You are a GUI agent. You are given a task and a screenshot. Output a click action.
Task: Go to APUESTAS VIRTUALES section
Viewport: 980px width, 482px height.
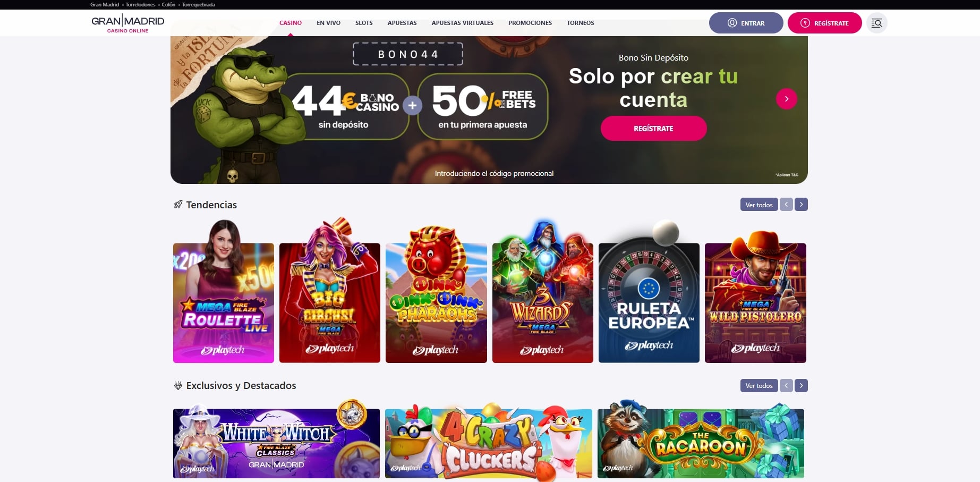462,23
